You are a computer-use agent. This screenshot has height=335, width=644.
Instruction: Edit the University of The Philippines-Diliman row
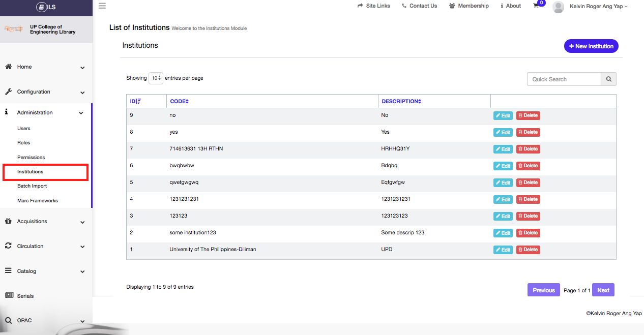click(503, 250)
